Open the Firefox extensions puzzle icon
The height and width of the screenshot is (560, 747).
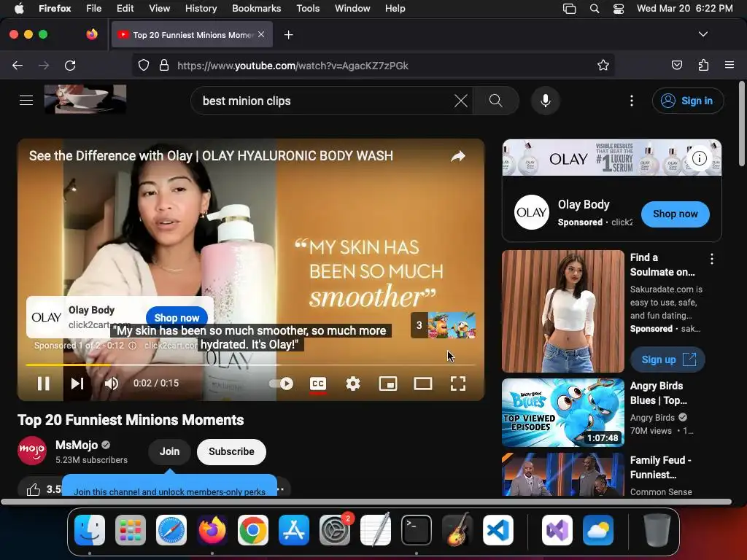(703, 65)
